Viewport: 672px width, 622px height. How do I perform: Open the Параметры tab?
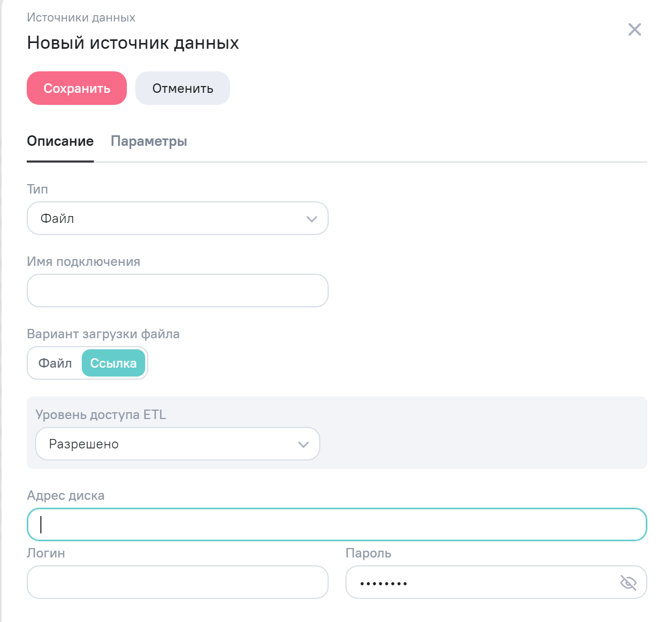(149, 141)
